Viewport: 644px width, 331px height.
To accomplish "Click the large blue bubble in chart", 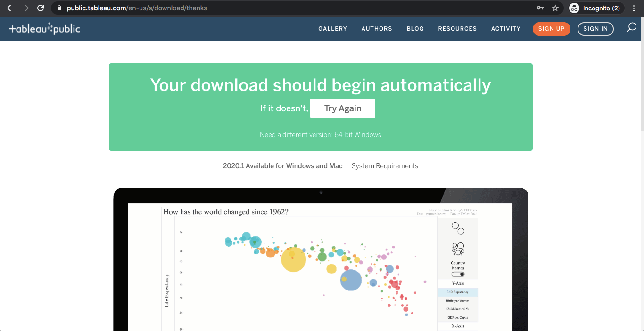I will click(351, 280).
